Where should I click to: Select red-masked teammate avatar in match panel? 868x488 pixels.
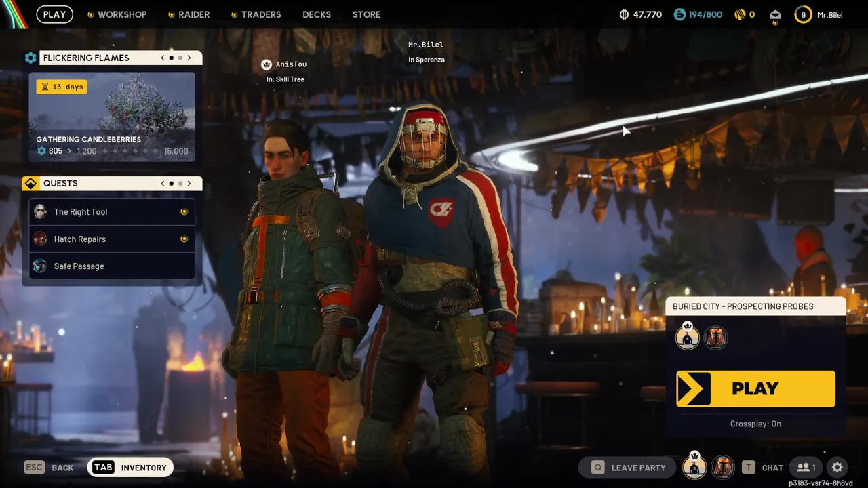716,338
